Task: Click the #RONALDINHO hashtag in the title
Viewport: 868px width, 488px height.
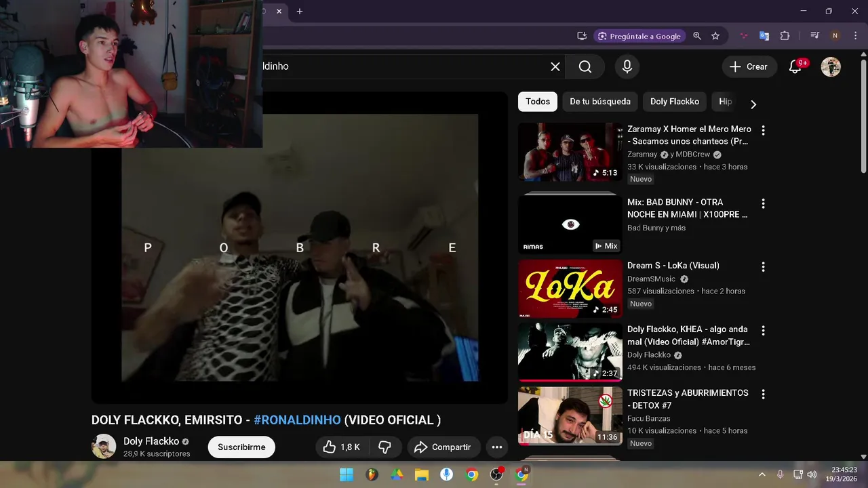Action: coord(297,420)
